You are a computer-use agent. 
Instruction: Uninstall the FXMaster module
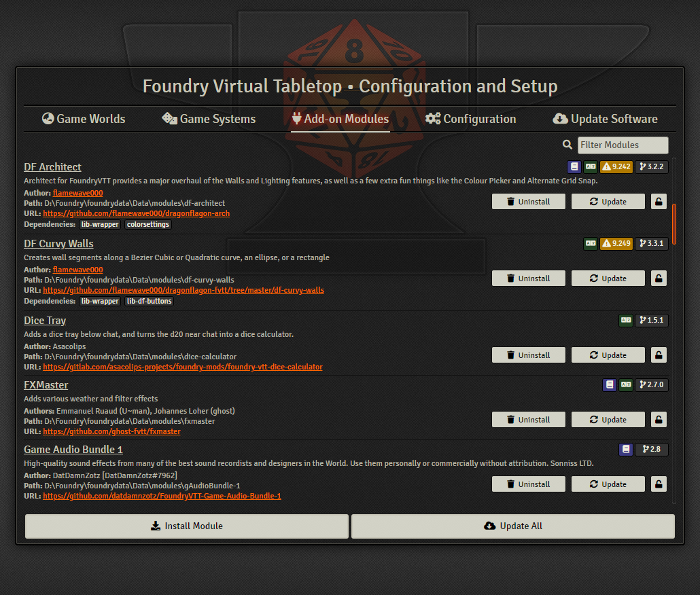pyautogui.click(x=529, y=420)
